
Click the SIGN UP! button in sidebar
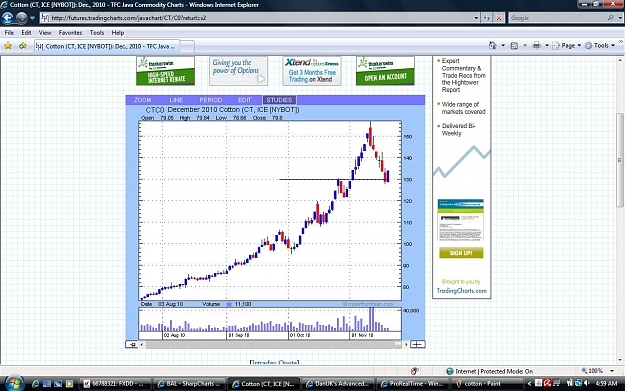pos(461,253)
